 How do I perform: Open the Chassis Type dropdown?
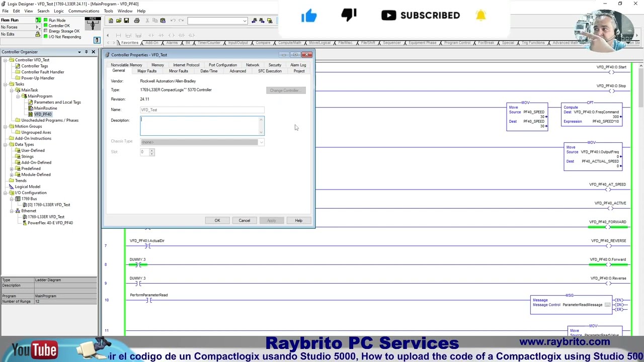tap(261, 142)
